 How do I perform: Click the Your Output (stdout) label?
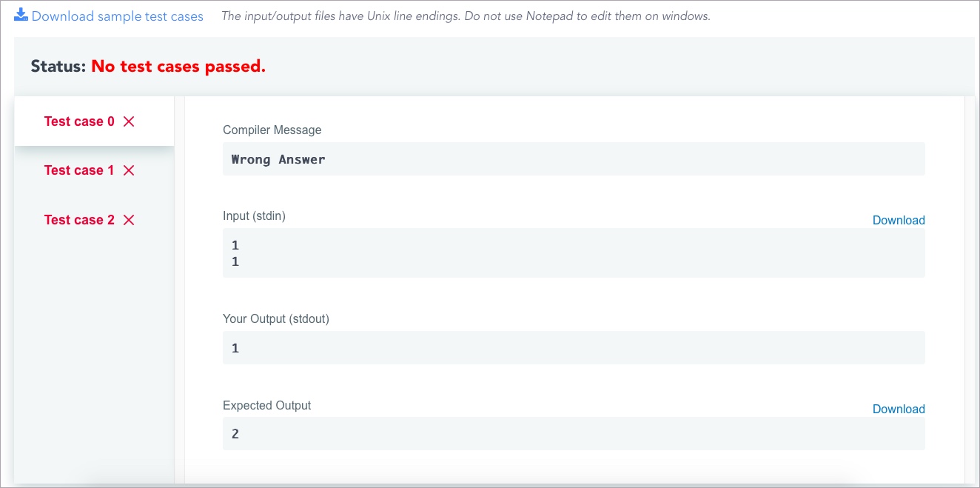pos(275,319)
